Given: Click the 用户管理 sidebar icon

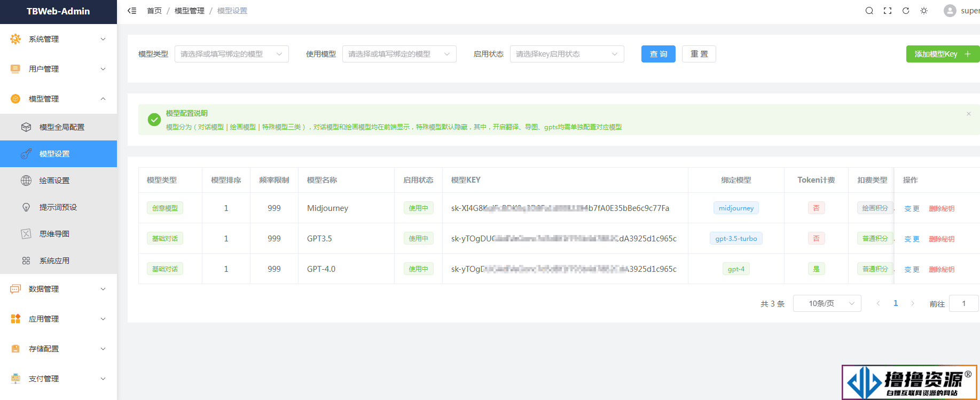Looking at the screenshot, I should coord(15,69).
